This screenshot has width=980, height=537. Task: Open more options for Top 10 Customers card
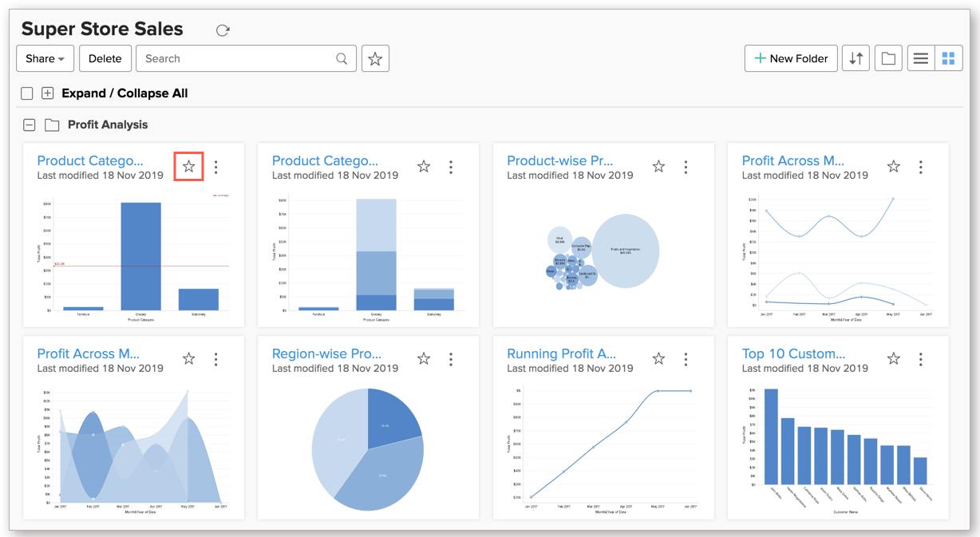(920, 359)
